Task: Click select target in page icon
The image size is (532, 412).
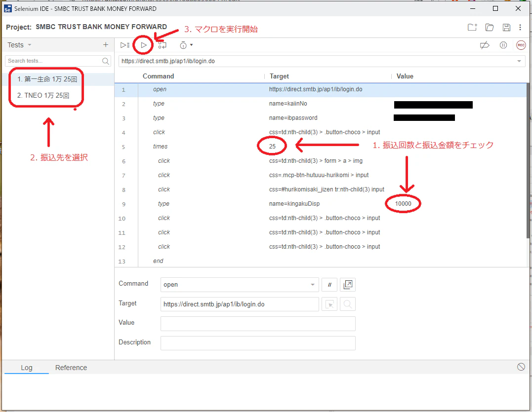Action: (329, 304)
